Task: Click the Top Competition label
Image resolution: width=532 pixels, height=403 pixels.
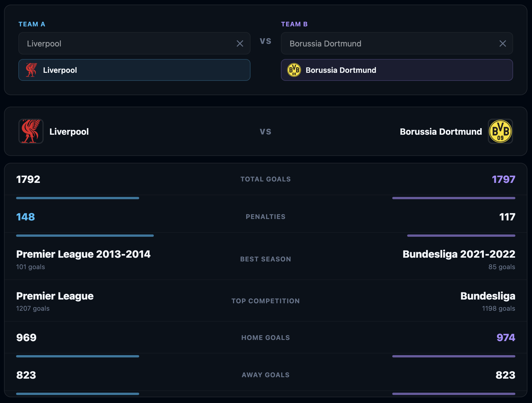Action: click(266, 301)
